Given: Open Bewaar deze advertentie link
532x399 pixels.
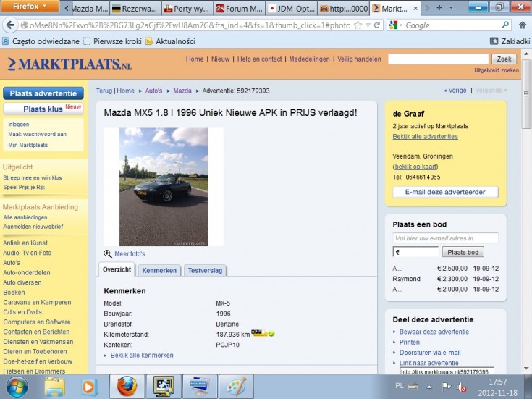Looking at the screenshot, I should click(x=434, y=332).
